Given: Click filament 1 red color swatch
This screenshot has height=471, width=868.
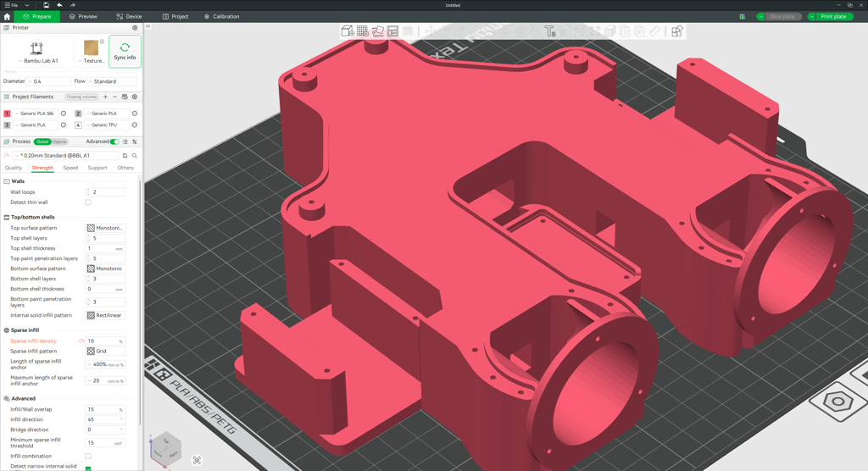Looking at the screenshot, I should coord(7,114).
